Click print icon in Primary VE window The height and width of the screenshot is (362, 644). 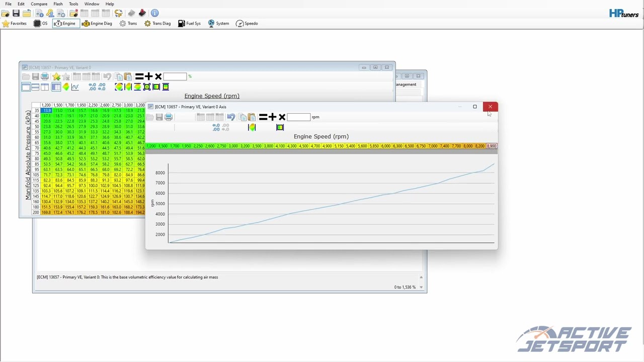click(x=45, y=76)
